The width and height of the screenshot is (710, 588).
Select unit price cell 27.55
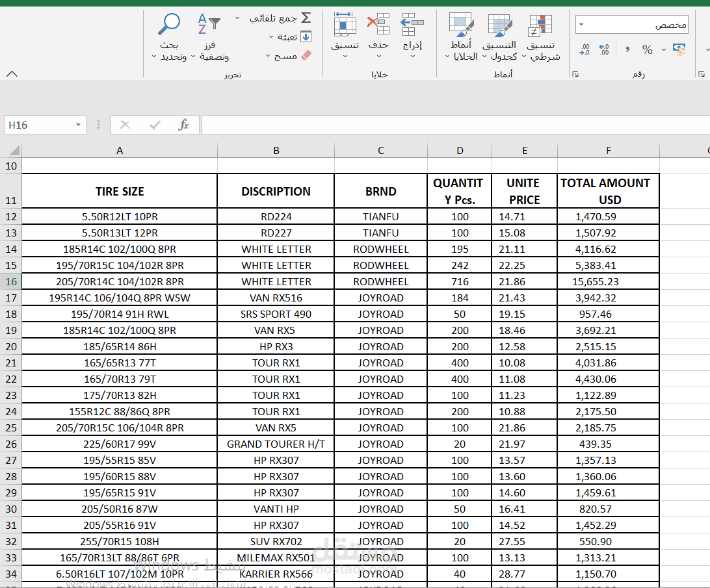coord(524,541)
